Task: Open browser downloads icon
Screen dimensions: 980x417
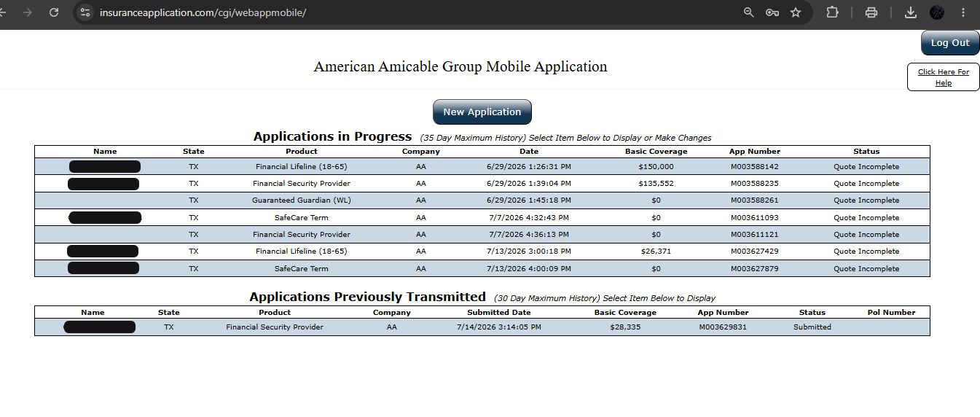Action: pyautogui.click(x=910, y=12)
